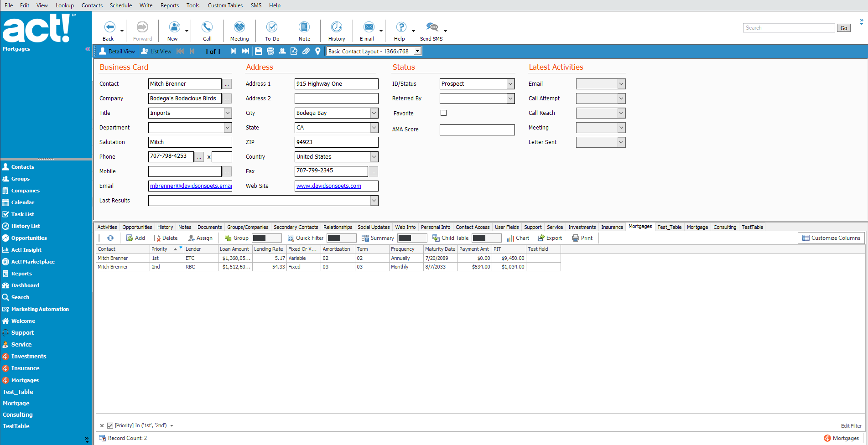Remove the Priority filter with X

coord(102,426)
